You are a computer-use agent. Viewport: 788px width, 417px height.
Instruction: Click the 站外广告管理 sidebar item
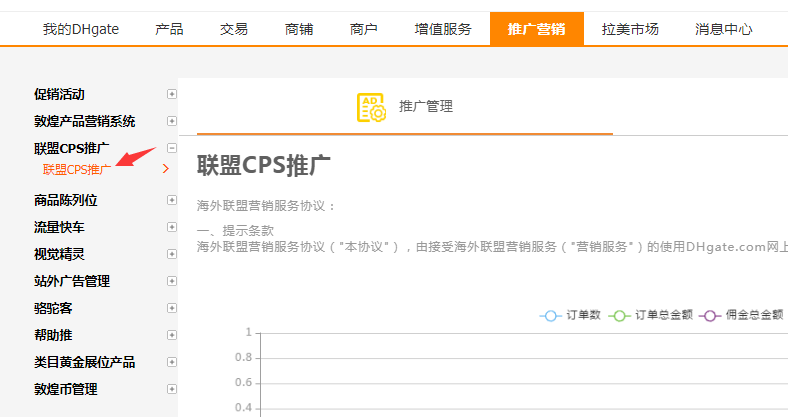point(72,281)
